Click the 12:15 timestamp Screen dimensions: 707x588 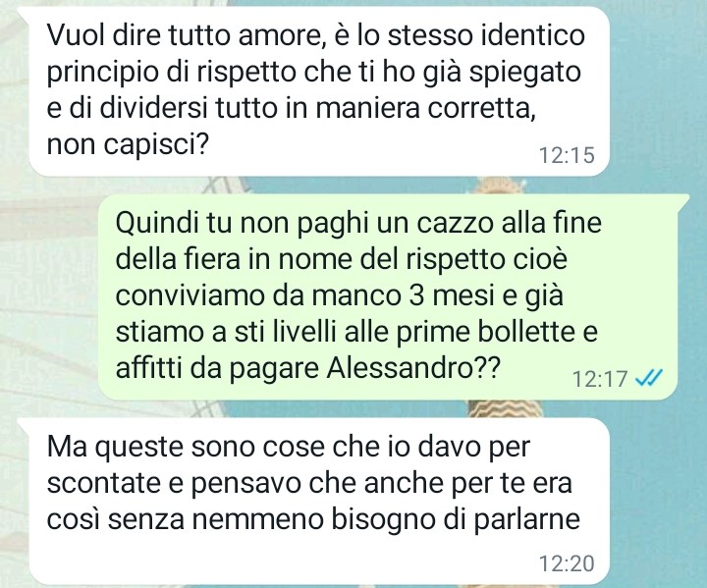[567, 155]
